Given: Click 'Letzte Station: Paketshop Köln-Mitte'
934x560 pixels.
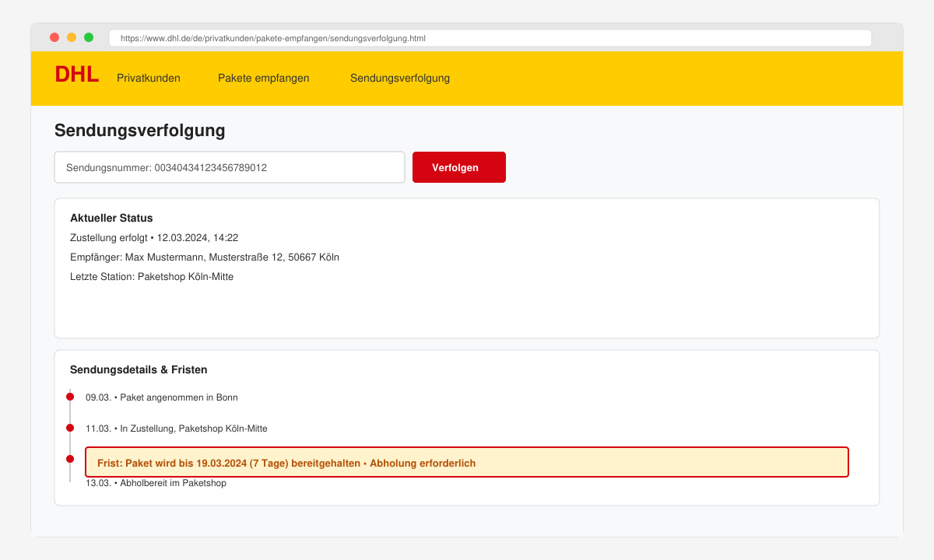Looking at the screenshot, I should (x=152, y=276).
